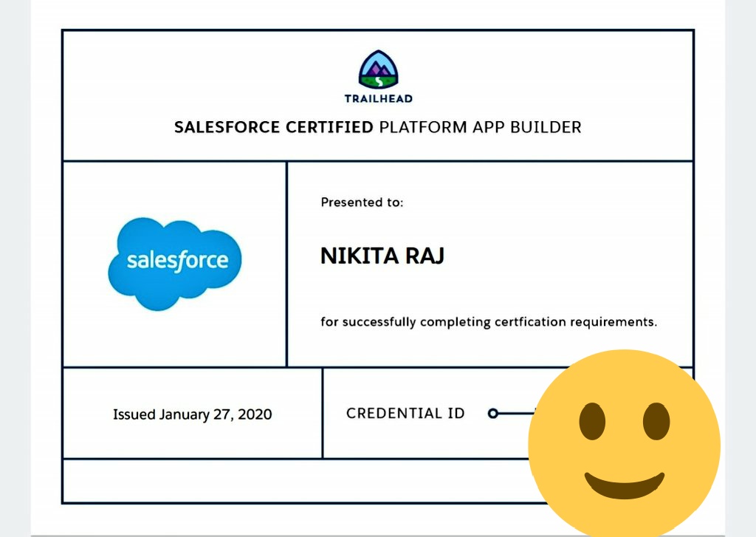756x537 pixels.
Task: Click the 'CREDENTIAL ID' label
Action: pos(405,413)
